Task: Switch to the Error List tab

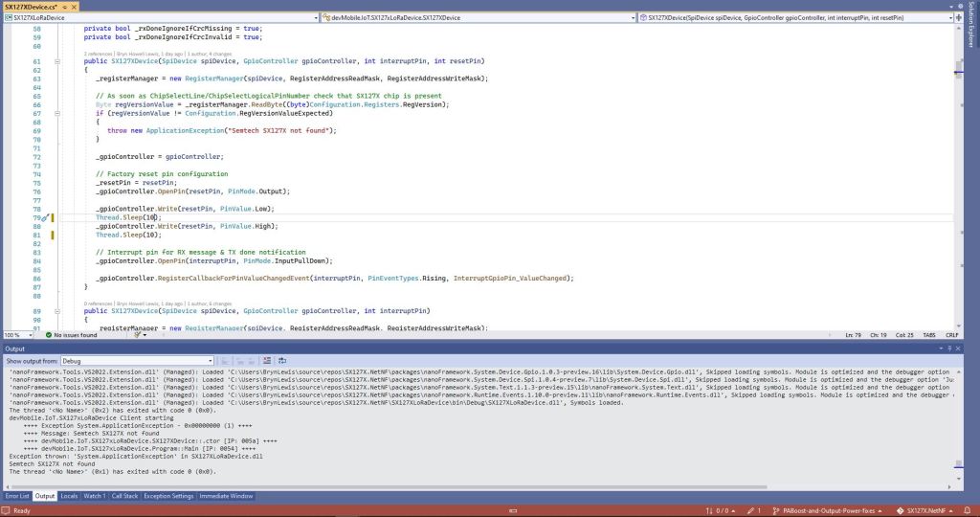Action: [17, 496]
